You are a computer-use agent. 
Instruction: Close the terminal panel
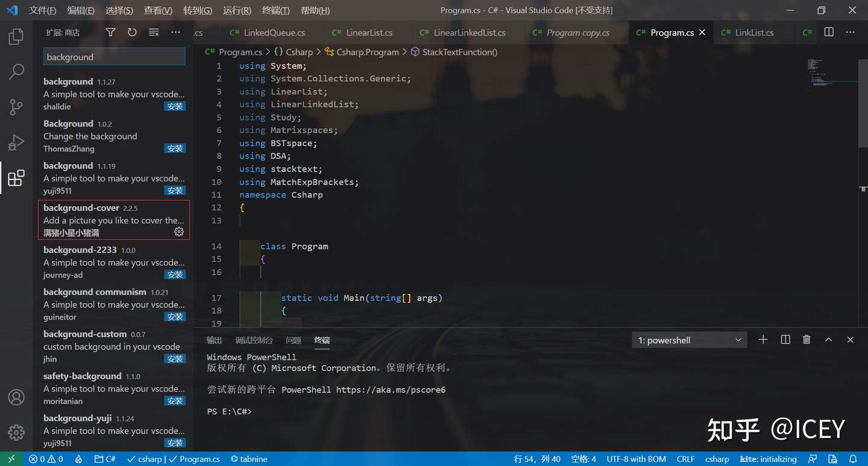tap(851, 340)
